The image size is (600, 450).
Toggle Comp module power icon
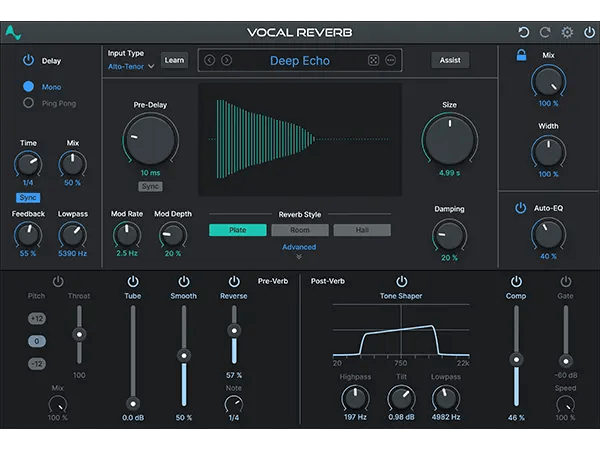pyautogui.click(x=516, y=281)
